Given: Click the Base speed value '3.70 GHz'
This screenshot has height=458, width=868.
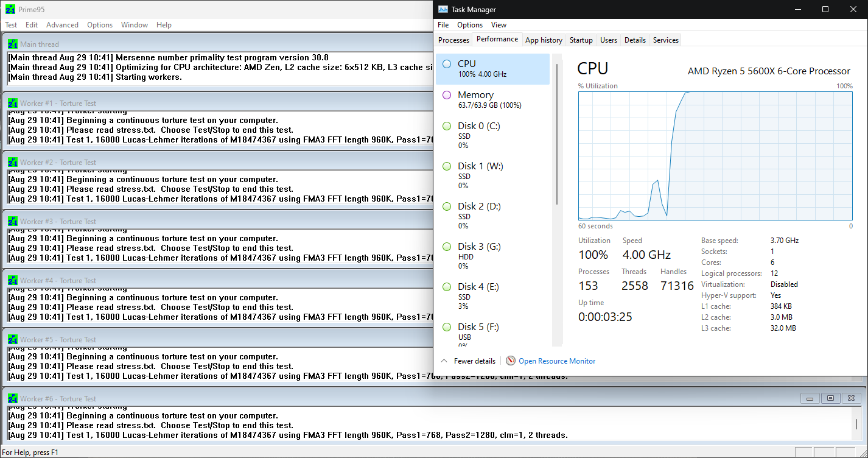Looking at the screenshot, I should (x=785, y=241).
